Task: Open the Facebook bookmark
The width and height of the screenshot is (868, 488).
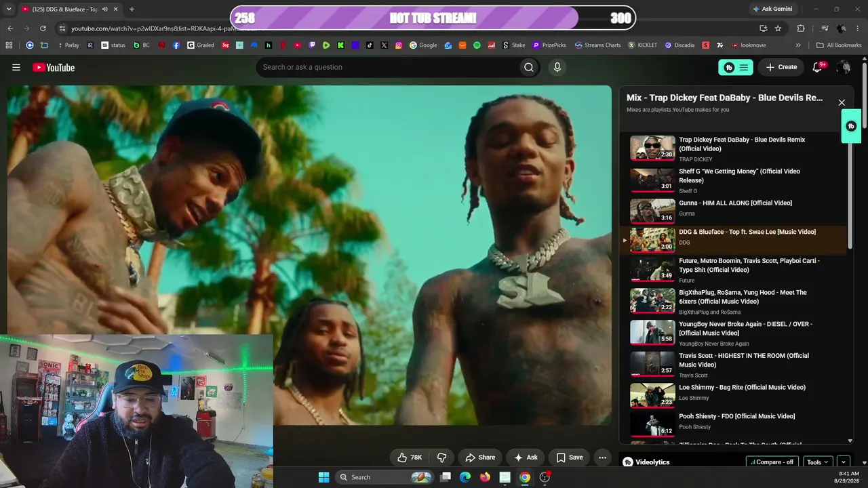Action: [x=176, y=45]
